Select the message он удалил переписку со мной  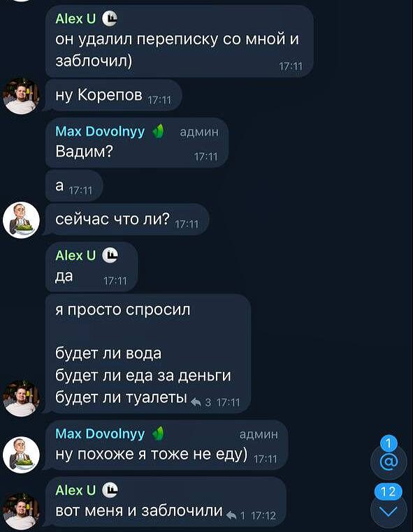click(x=180, y=40)
